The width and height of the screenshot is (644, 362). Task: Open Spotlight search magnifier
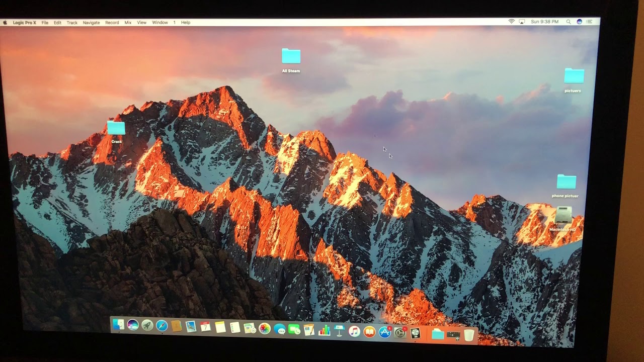pos(569,22)
